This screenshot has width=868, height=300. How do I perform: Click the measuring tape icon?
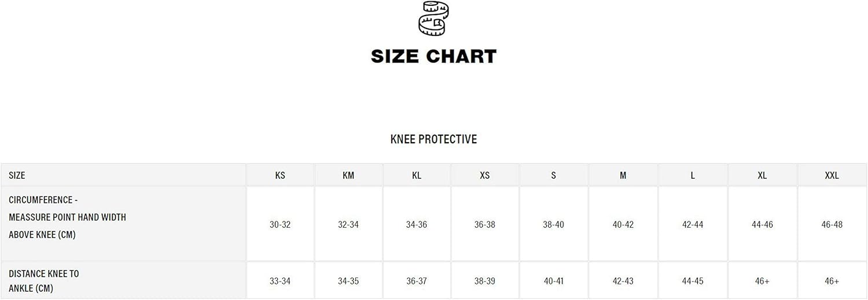[x=433, y=18]
